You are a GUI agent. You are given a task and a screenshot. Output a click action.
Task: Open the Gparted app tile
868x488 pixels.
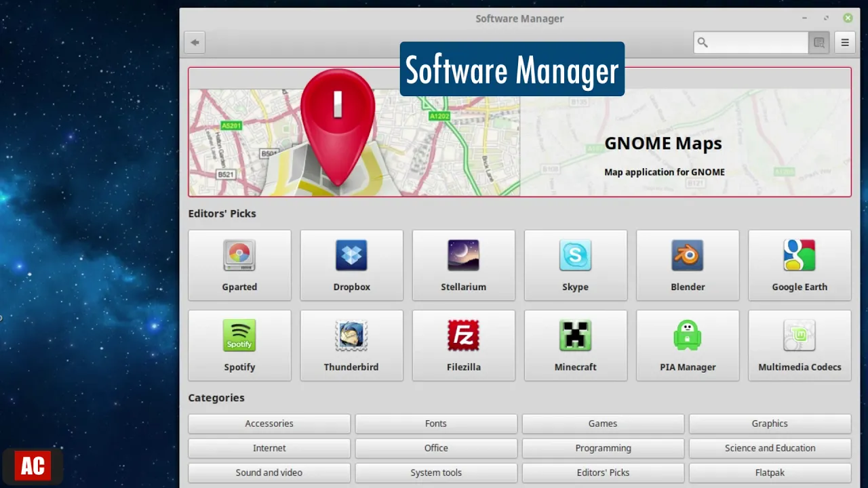(x=239, y=265)
